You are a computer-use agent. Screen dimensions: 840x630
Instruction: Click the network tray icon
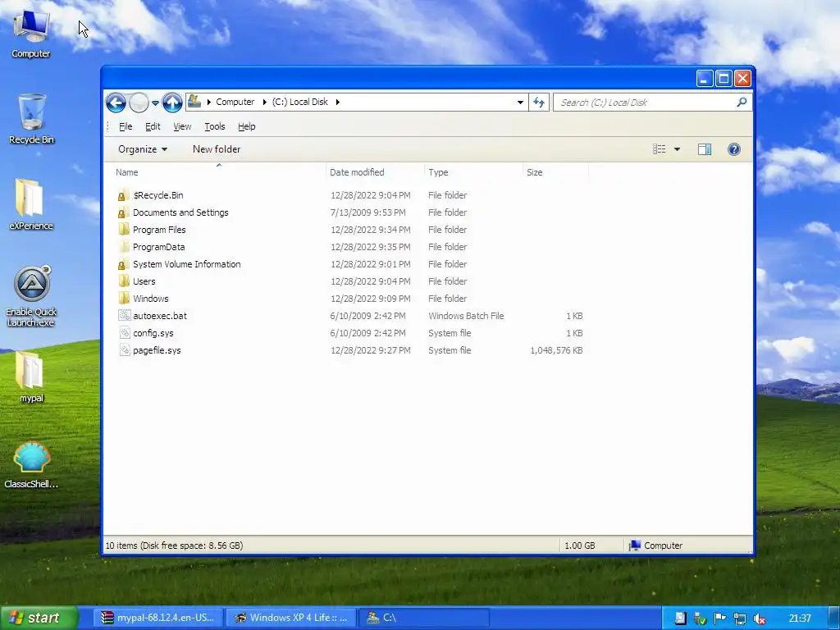(739, 619)
